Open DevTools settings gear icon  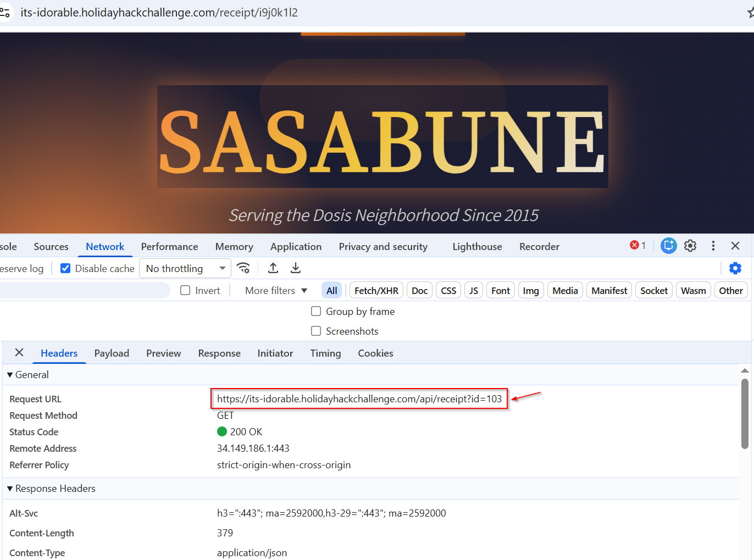pyautogui.click(x=690, y=246)
